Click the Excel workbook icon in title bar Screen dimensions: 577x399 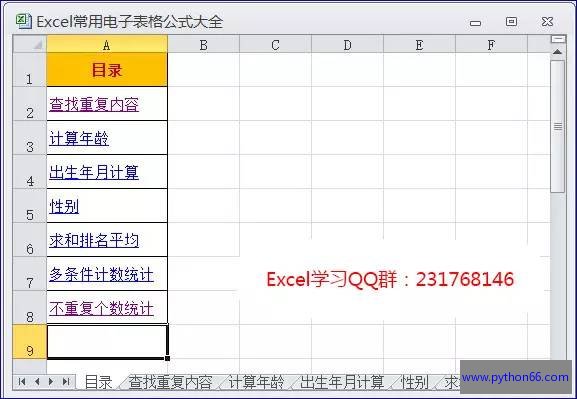click(24, 21)
